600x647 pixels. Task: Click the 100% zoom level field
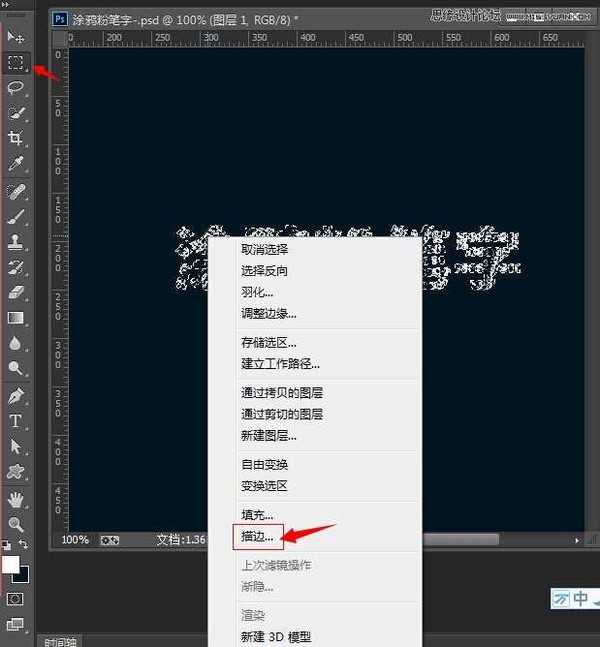(75, 540)
